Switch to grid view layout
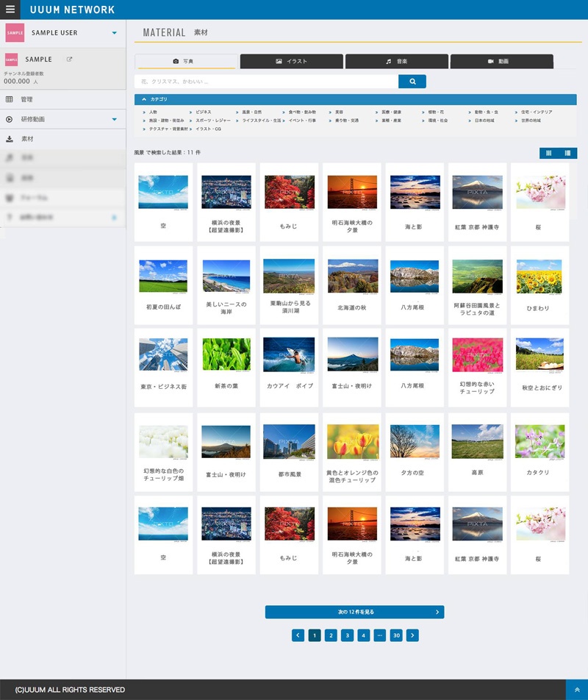 click(548, 153)
